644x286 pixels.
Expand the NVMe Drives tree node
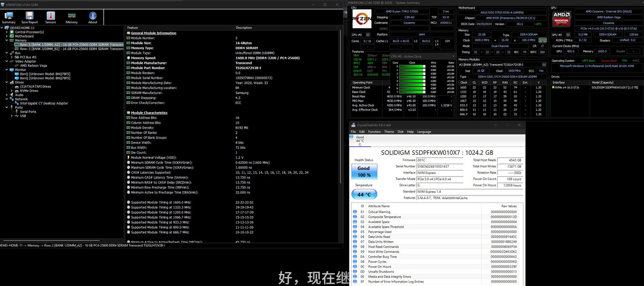click(x=12, y=90)
